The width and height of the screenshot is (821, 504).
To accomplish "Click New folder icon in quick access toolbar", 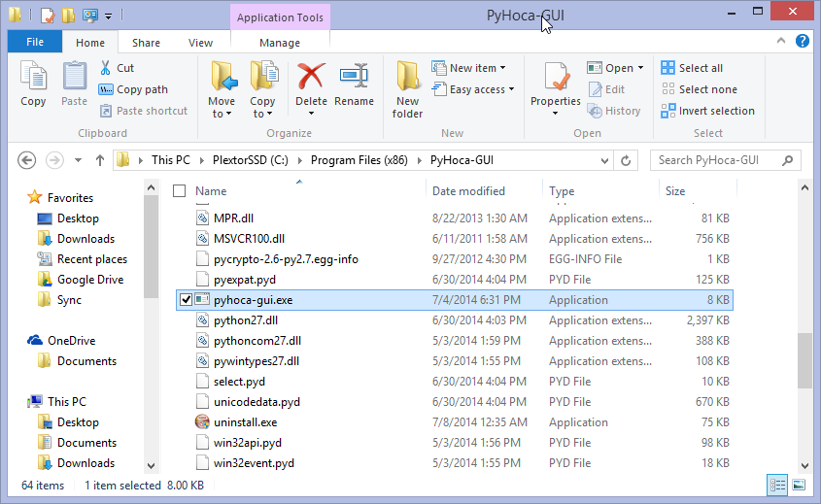I will point(69,16).
